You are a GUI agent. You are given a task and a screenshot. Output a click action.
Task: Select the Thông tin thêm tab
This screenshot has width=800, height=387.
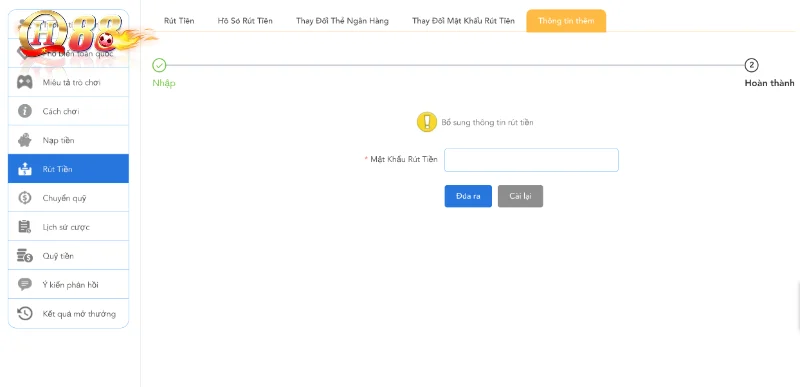pyautogui.click(x=566, y=21)
